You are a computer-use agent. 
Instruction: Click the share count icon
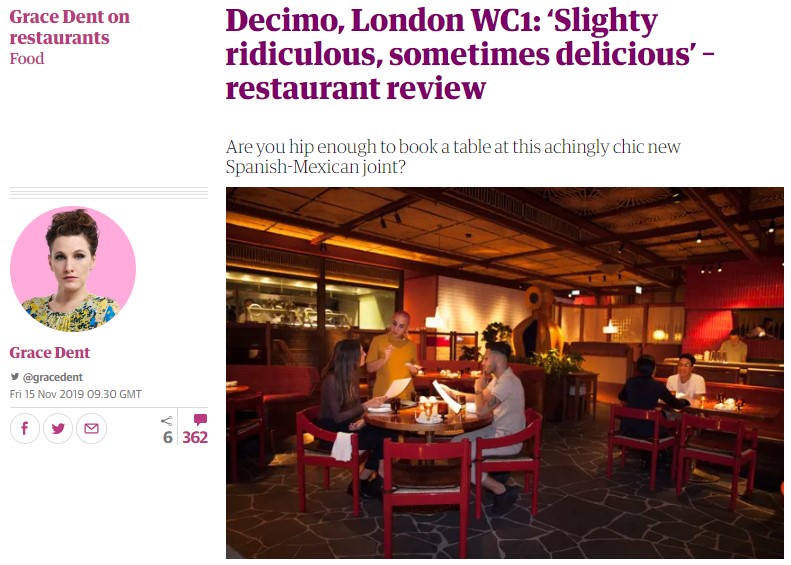tap(166, 421)
